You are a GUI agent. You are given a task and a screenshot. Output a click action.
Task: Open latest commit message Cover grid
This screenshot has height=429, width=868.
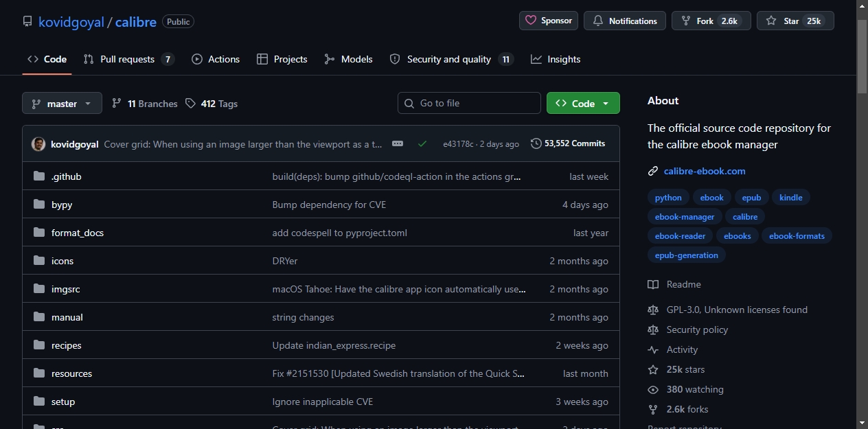point(243,144)
